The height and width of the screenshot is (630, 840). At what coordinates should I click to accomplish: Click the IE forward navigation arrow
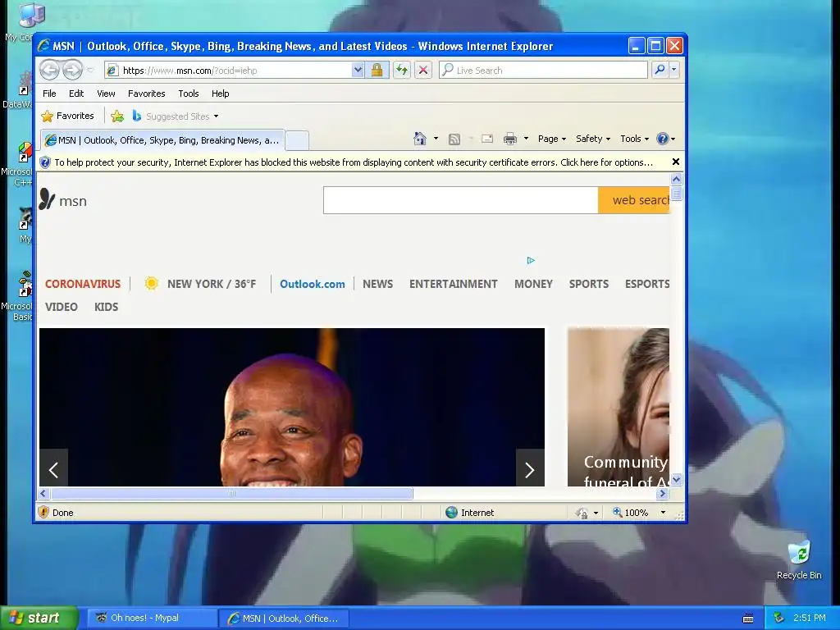[72, 70]
